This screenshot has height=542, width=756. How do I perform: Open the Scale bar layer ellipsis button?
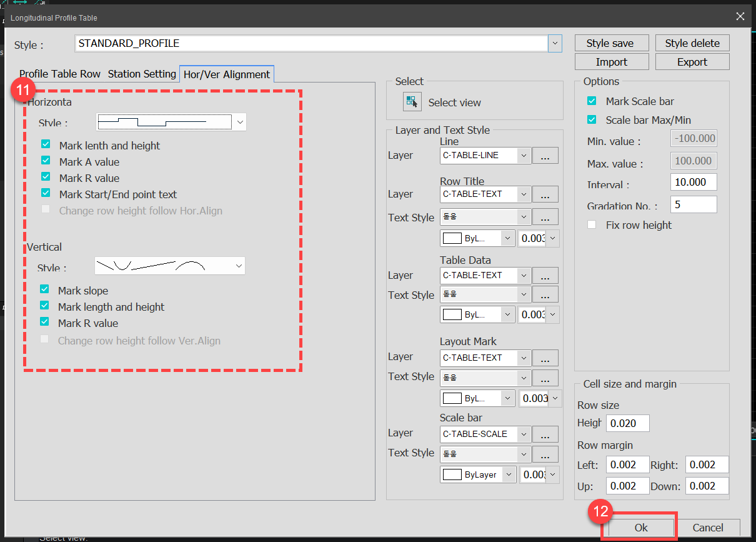(545, 434)
